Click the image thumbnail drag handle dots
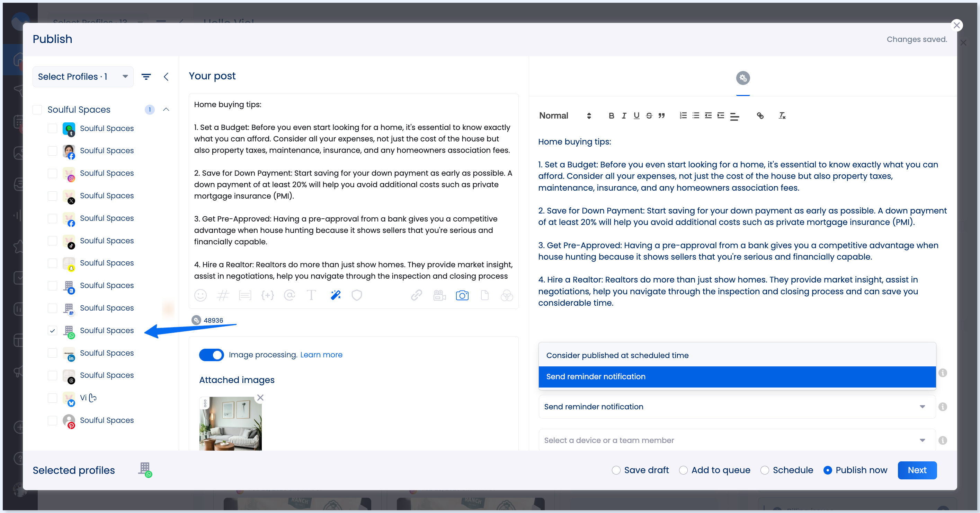 [205, 403]
